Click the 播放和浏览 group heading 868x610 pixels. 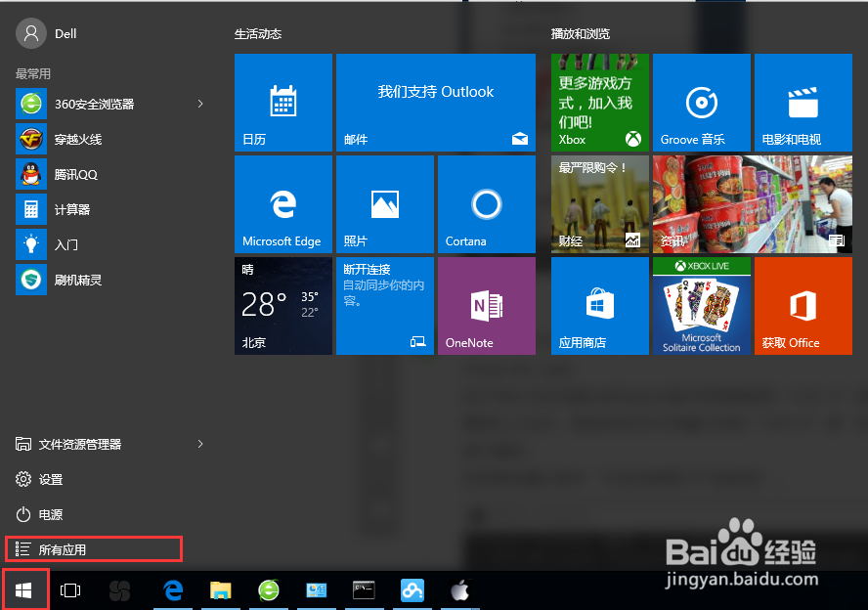pyautogui.click(x=581, y=34)
